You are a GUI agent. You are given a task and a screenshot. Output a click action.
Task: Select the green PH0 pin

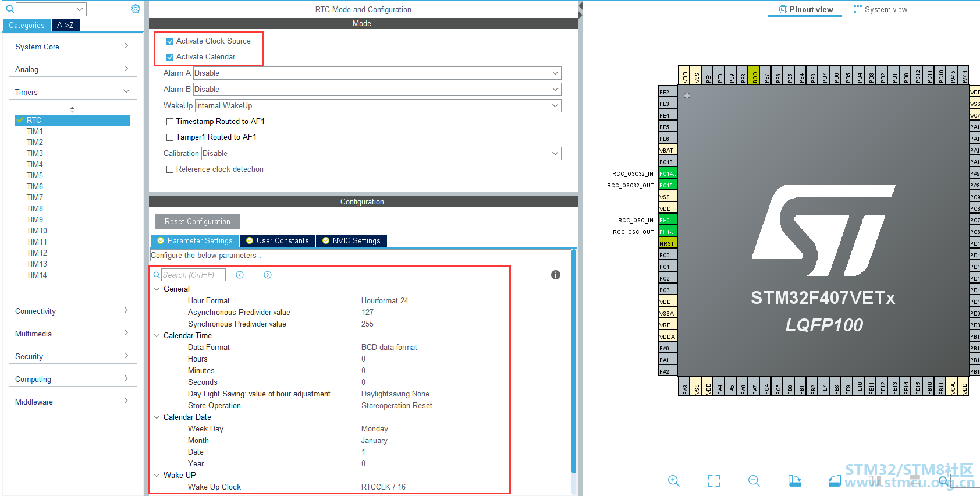[x=667, y=220]
